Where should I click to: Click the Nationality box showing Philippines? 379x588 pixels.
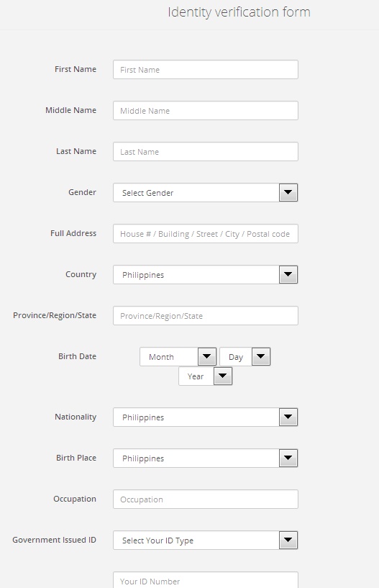click(x=196, y=417)
